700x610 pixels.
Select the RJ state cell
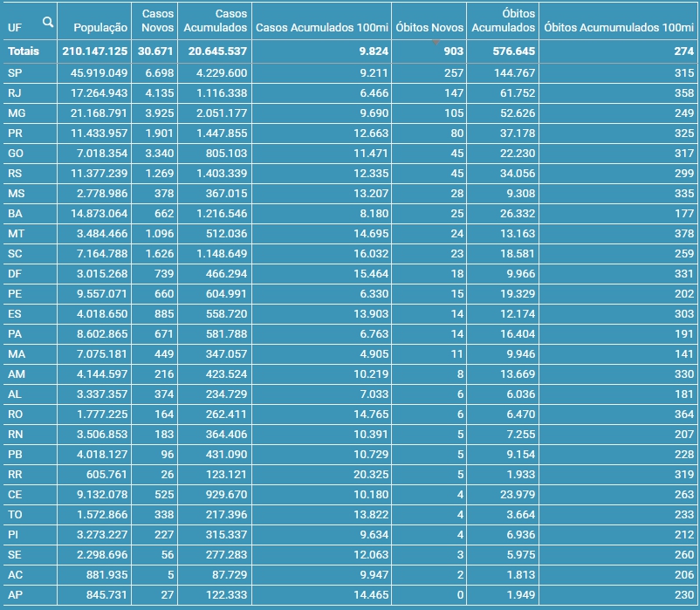point(15,93)
